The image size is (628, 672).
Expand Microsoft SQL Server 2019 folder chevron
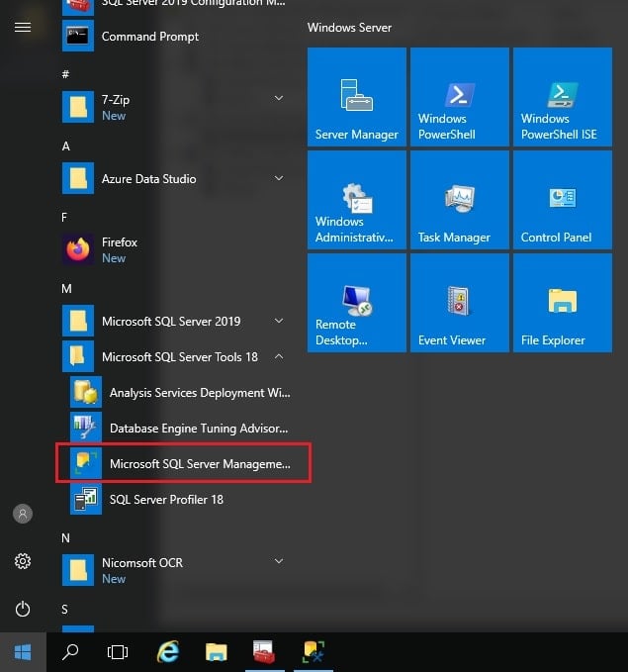tap(279, 321)
